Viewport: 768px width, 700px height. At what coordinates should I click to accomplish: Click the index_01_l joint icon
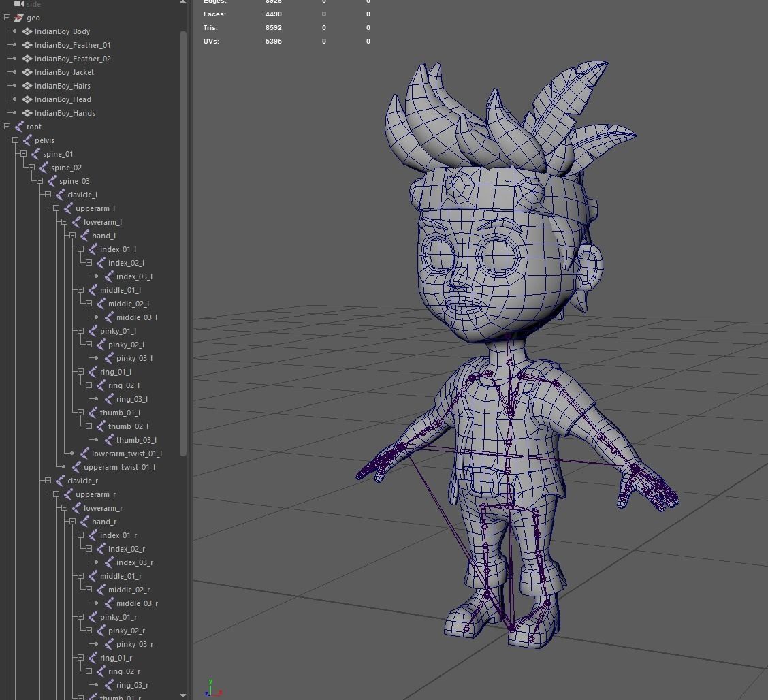point(93,249)
